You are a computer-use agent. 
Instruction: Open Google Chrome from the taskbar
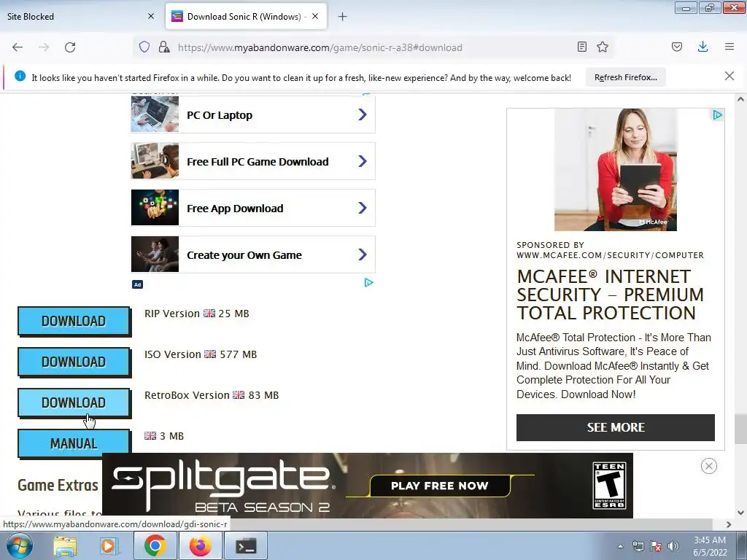tap(155, 545)
